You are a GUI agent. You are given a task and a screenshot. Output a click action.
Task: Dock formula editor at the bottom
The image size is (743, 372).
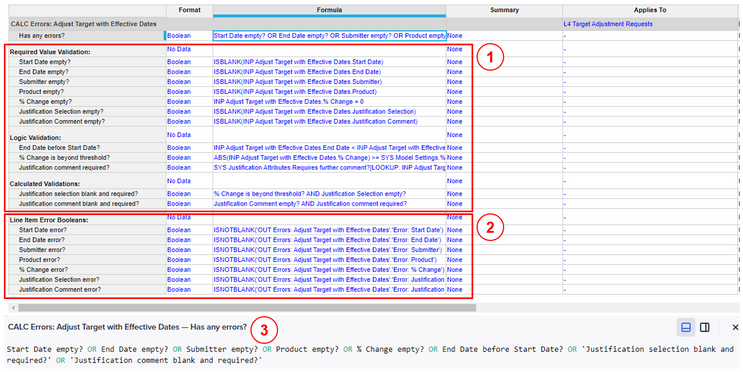tap(686, 327)
